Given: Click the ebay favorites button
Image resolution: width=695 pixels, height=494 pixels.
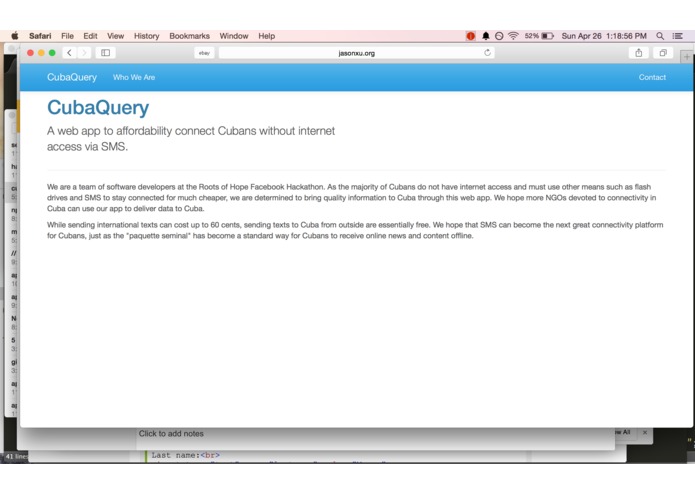Looking at the screenshot, I should tap(204, 53).
